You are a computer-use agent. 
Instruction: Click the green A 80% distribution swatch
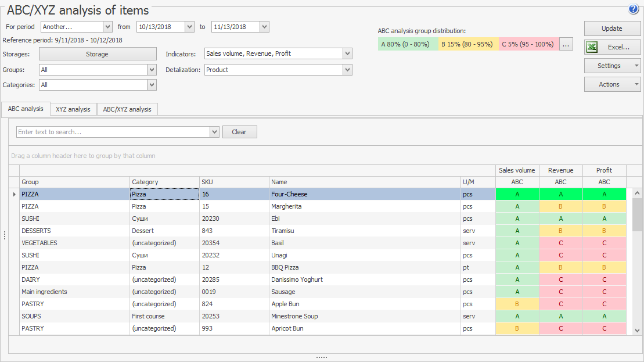pos(408,44)
